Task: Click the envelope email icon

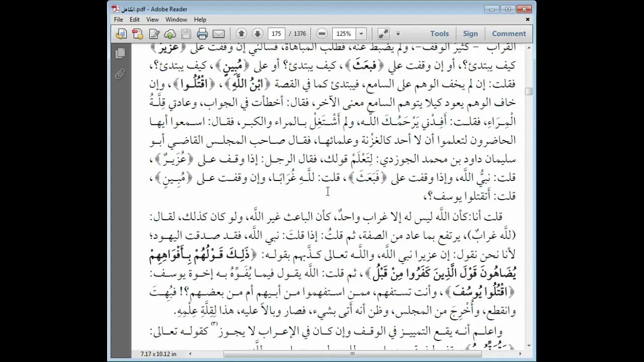Action: (218, 34)
